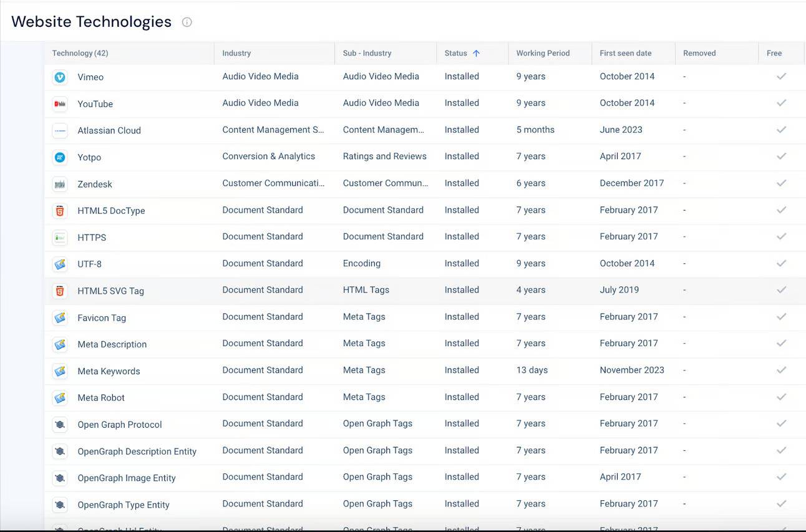Click the YouTube logo icon

(60, 104)
